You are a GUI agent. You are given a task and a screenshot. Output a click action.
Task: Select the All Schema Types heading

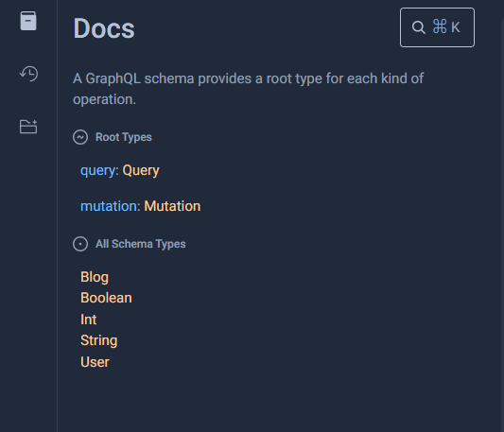tap(141, 244)
